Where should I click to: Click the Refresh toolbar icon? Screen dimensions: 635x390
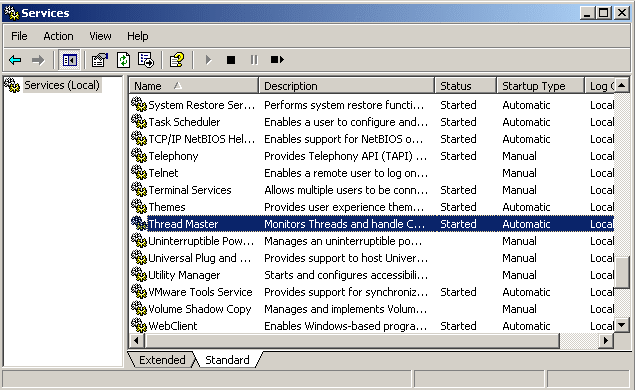click(123, 60)
